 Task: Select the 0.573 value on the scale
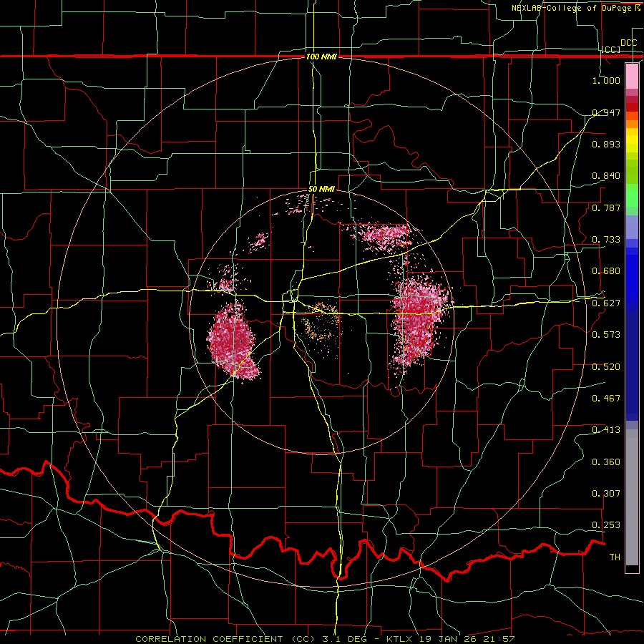coord(606,334)
